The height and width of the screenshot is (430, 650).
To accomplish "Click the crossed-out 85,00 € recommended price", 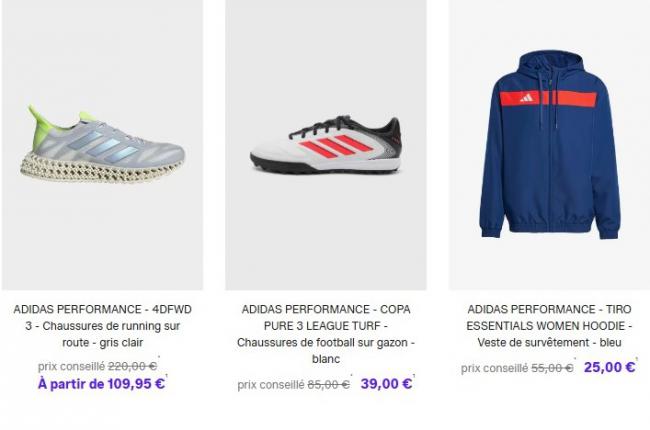I will pos(328,385).
